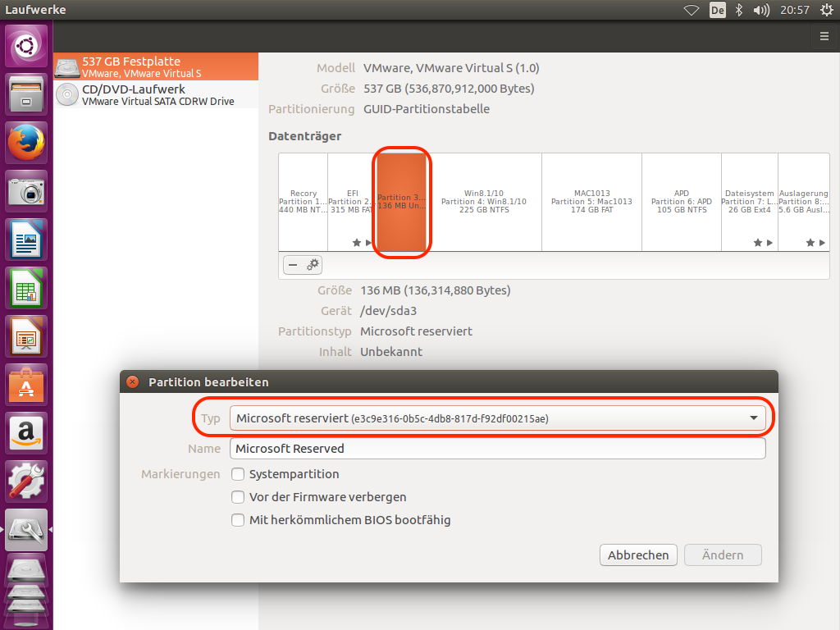Image resolution: width=840 pixels, height=630 pixels.
Task: Click the stacked drives icon in the launcher
Action: (26, 589)
